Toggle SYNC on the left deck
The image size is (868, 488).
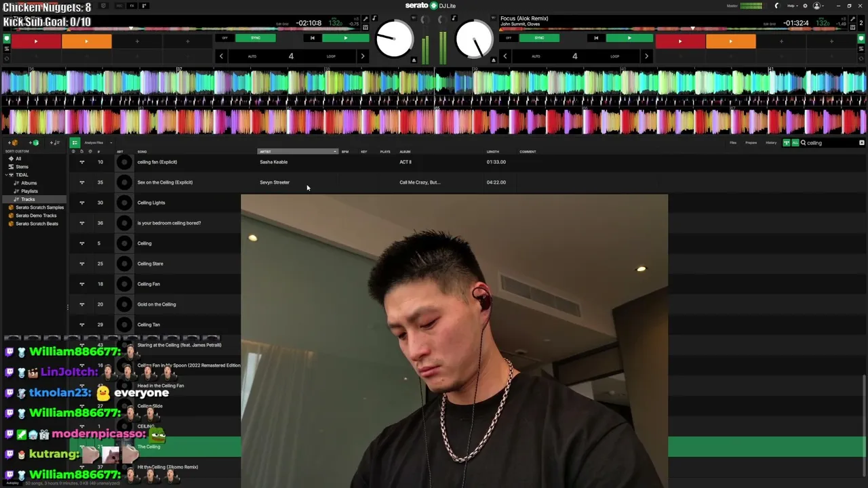click(x=255, y=38)
